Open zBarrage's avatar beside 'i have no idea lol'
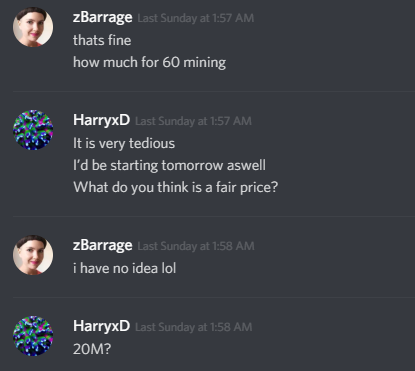This screenshot has height=371, width=415. (33, 255)
